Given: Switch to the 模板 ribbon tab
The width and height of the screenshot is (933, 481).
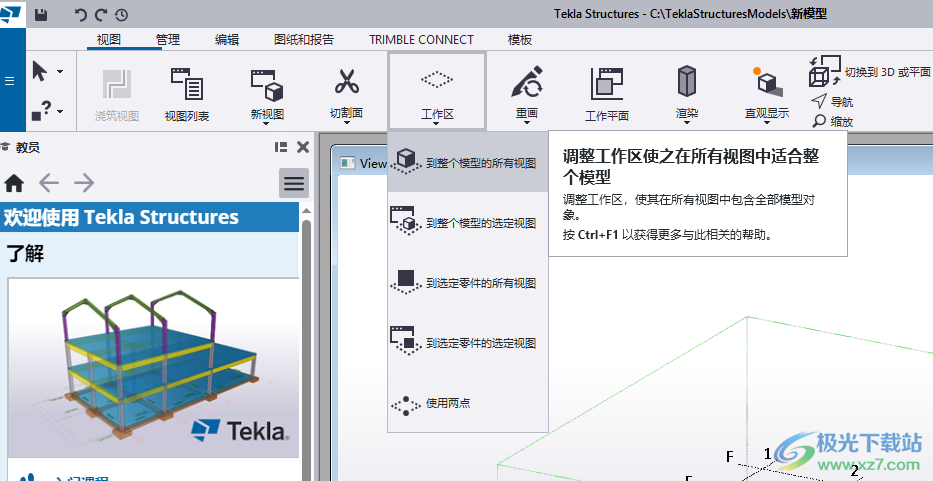Looking at the screenshot, I should 520,39.
